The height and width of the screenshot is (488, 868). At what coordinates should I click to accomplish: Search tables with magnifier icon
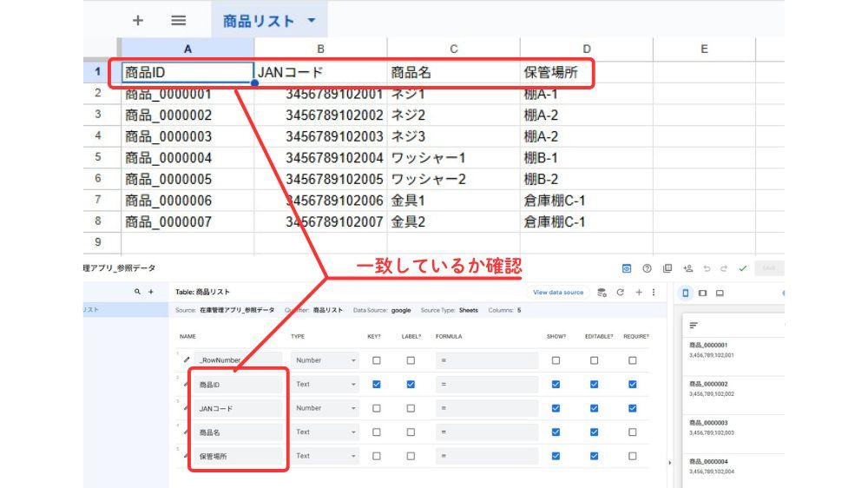137,292
